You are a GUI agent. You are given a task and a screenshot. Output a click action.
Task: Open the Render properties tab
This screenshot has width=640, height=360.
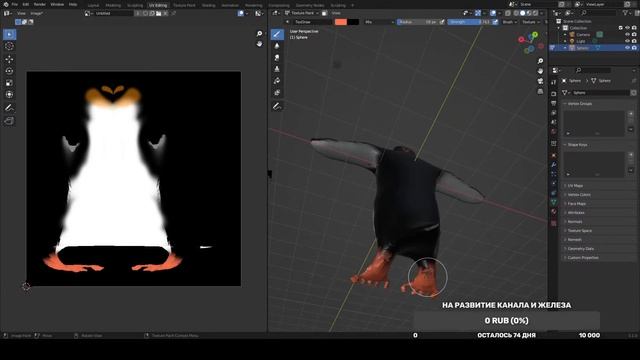[553, 94]
